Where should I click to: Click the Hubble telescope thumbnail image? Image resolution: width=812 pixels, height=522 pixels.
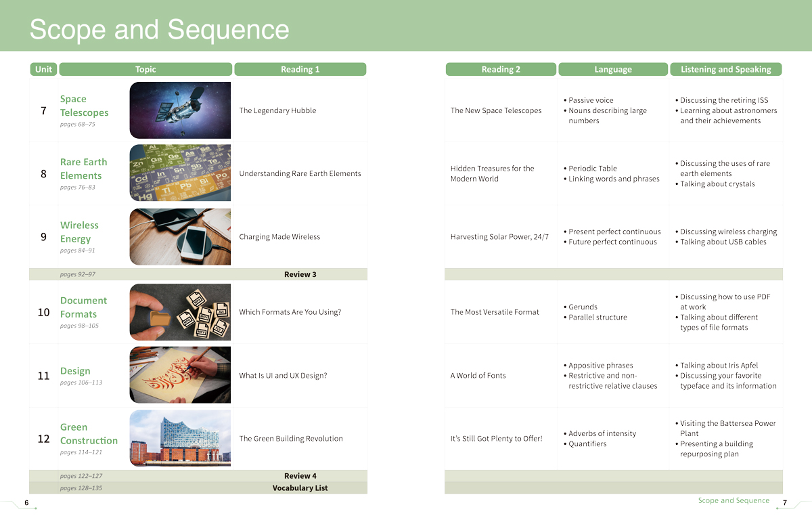tap(180, 110)
